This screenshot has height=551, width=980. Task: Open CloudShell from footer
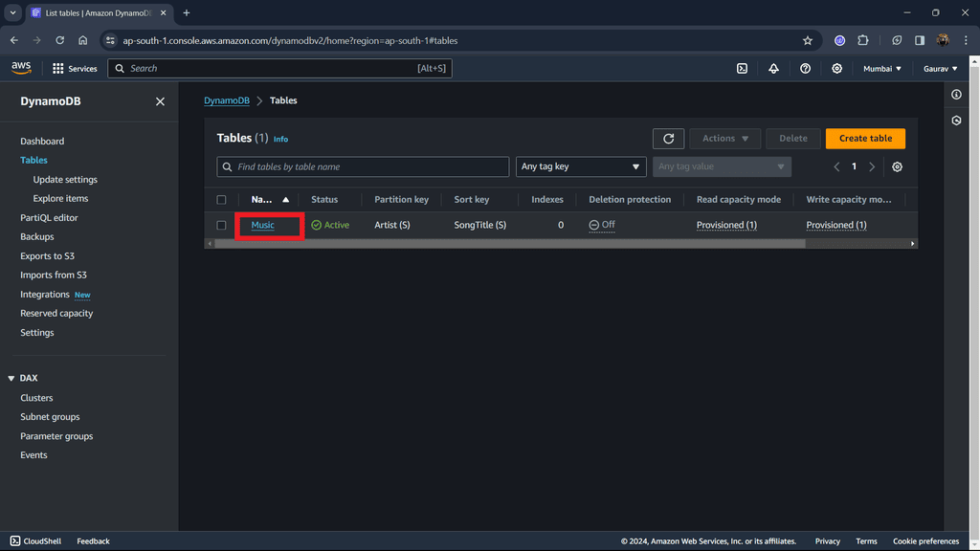pyautogui.click(x=35, y=541)
